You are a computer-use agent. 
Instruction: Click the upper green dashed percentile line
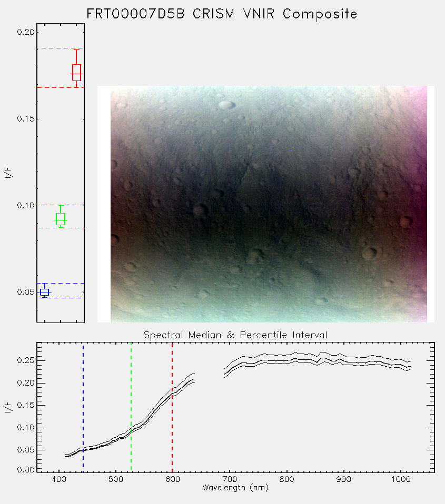pos(61,205)
